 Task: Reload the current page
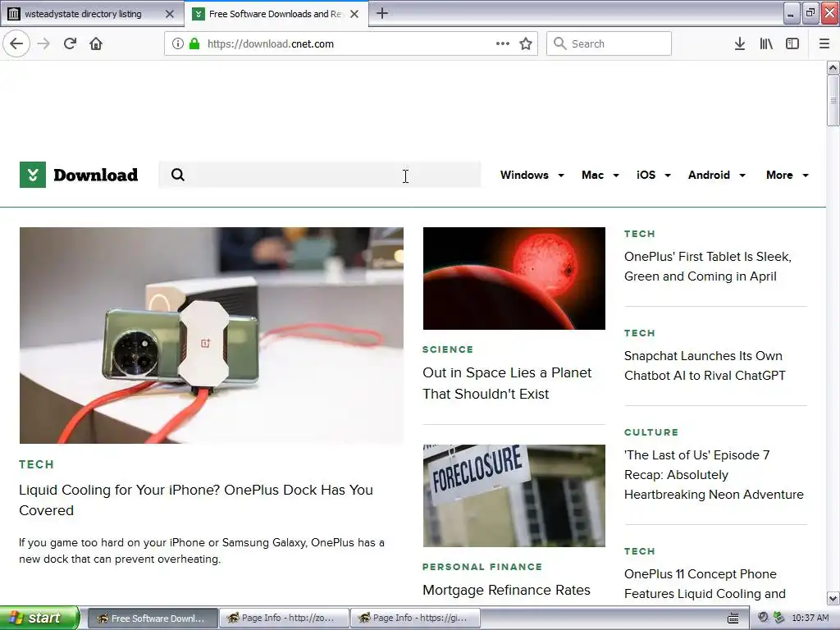pyautogui.click(x=70, y=43)
